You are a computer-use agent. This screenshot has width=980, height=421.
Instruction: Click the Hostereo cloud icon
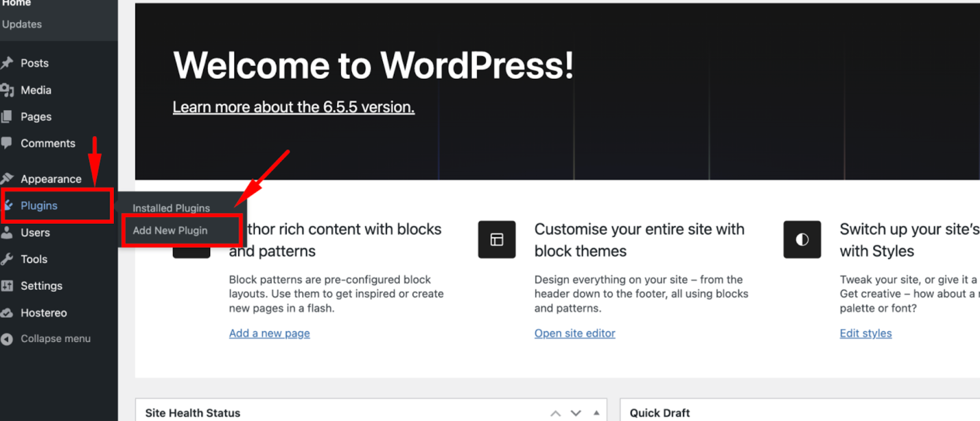(7, 313)
